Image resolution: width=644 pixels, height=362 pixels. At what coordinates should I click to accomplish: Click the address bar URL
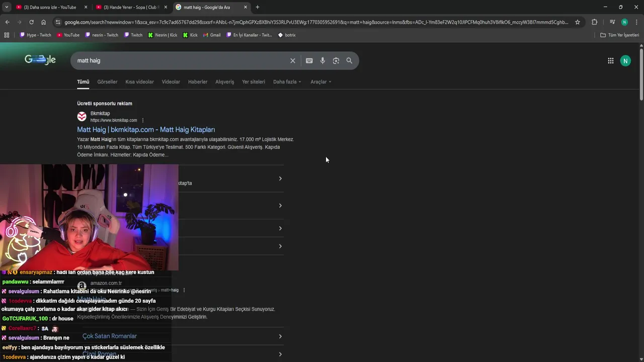coord(316,22)
